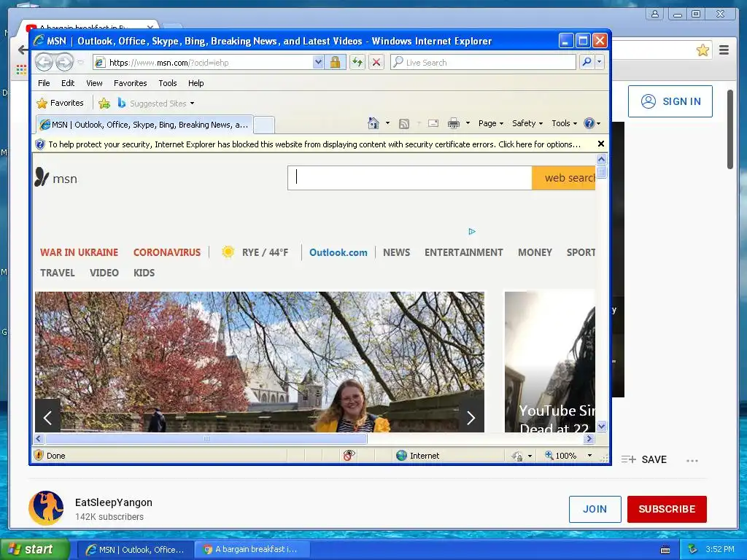Click the Chrome page vertical scrollbar

pos(729,129)
